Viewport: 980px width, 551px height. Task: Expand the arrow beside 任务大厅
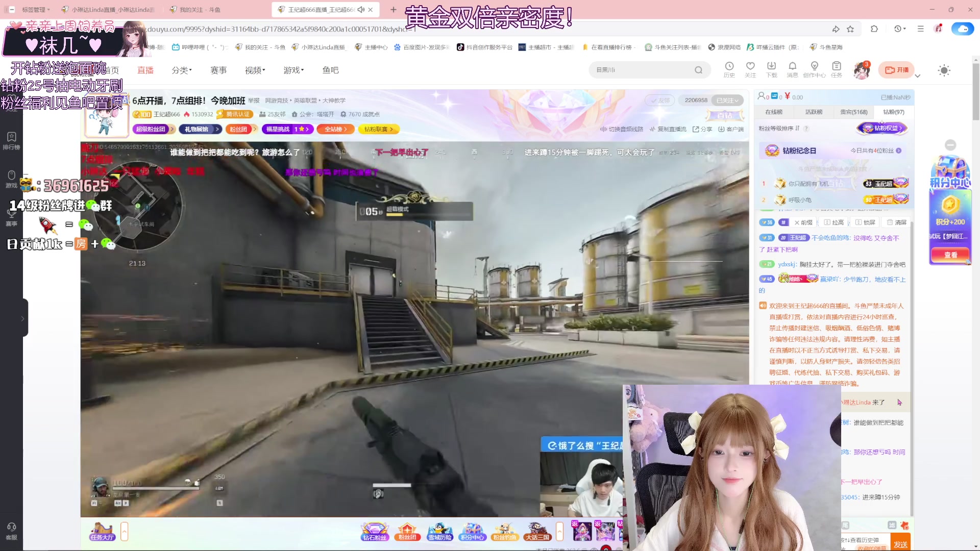coord(124,531)
